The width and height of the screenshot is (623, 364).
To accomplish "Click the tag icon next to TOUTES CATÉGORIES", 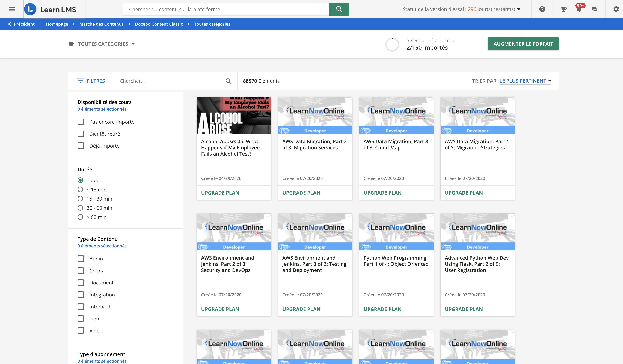I will point(72,44).
